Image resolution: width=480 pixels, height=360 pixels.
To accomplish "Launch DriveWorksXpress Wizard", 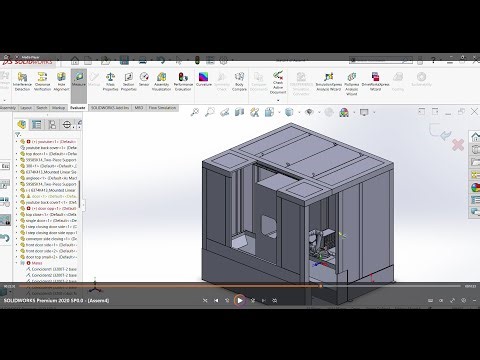I will [x=375, y=82].
